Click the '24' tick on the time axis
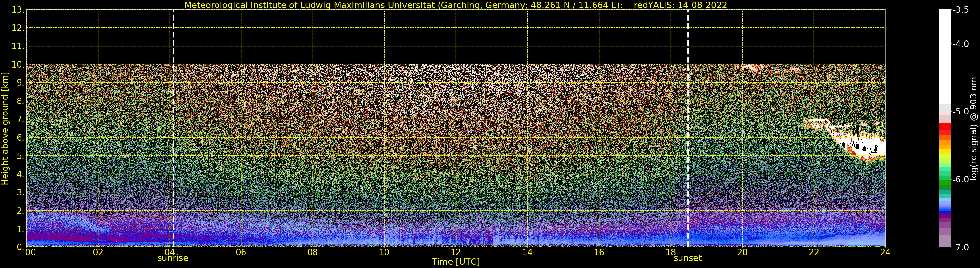 tap(885, 252)
